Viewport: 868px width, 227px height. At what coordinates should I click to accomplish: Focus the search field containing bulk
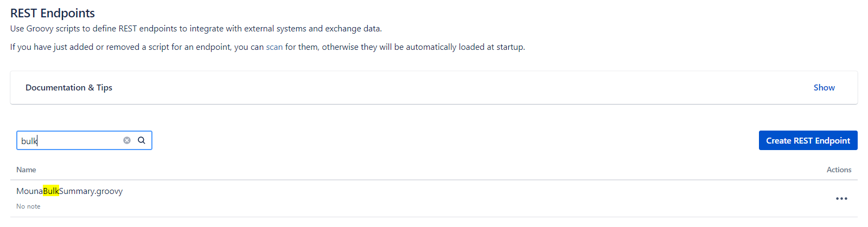[x=71, y=141]
